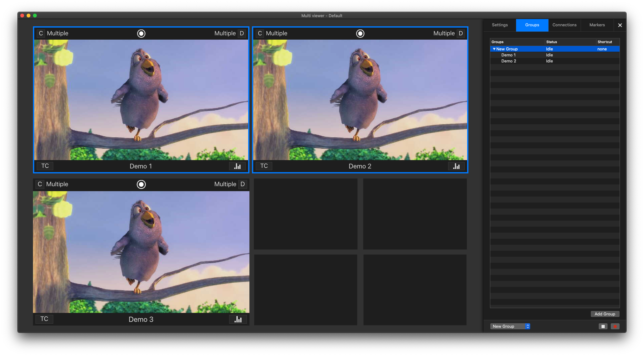Click the left Multiple label in Demo 2 viewer

coord(277,33)
